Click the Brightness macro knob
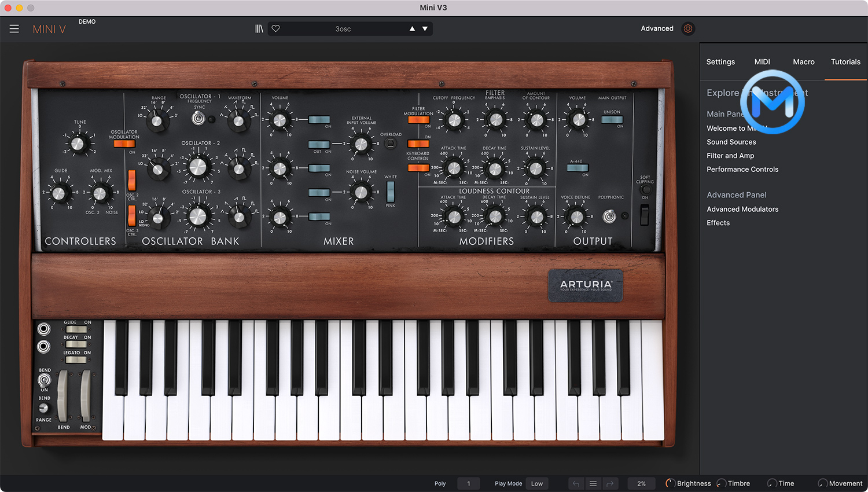868x492 pixels. click(670, 483)
